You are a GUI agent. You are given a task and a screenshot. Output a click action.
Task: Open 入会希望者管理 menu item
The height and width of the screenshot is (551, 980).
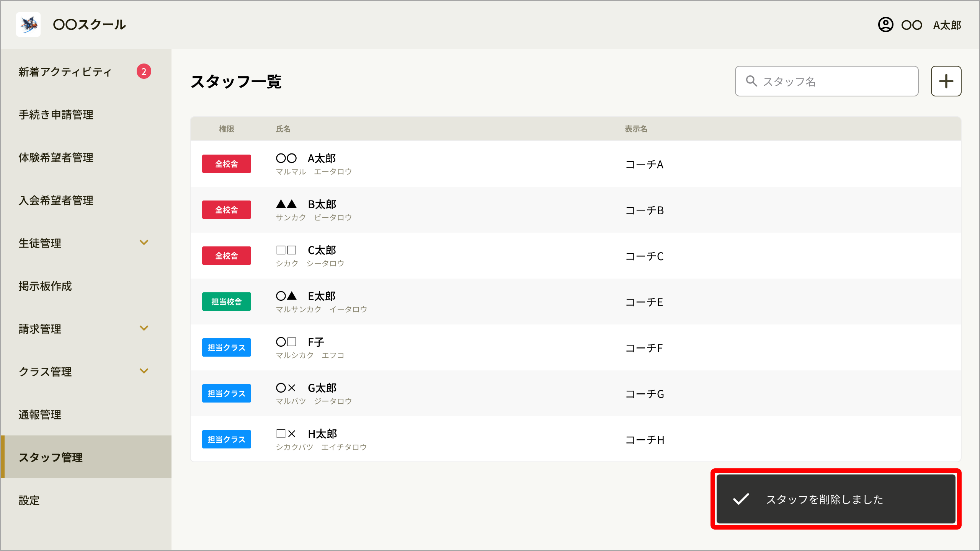click(x=86, y=200)
